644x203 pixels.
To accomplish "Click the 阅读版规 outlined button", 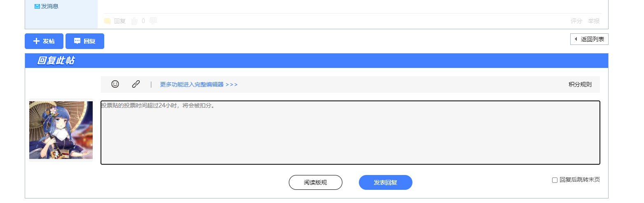I will tap(316, 182).
